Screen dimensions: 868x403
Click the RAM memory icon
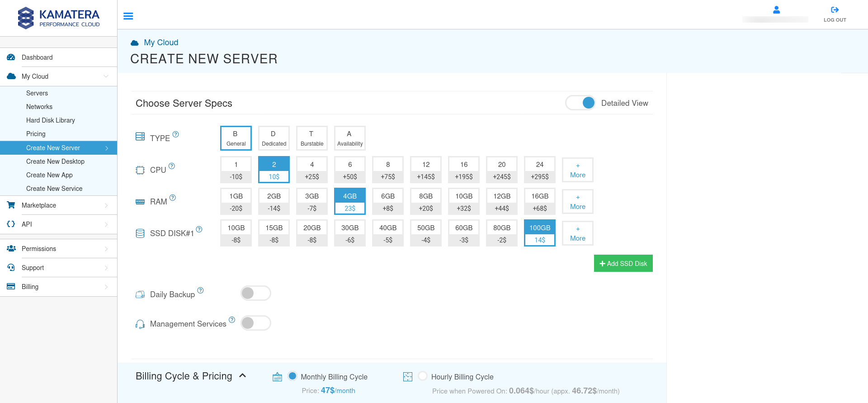[140, 202]
